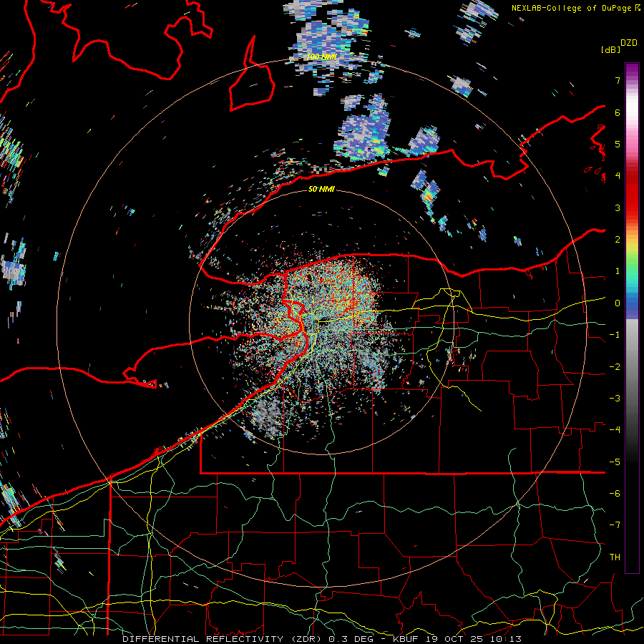Click the -6 value on the color scale
644x644 pixels.
[615, 494]
